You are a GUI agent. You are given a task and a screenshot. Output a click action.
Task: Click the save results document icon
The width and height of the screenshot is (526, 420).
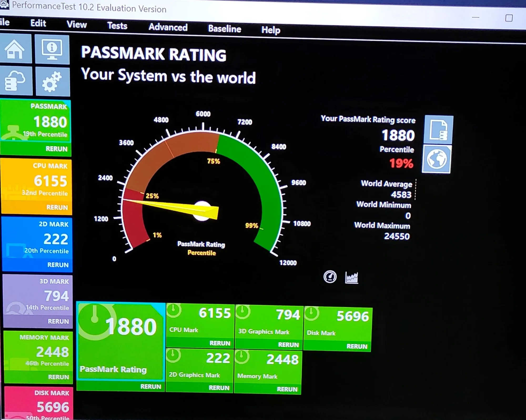(438, 130)
